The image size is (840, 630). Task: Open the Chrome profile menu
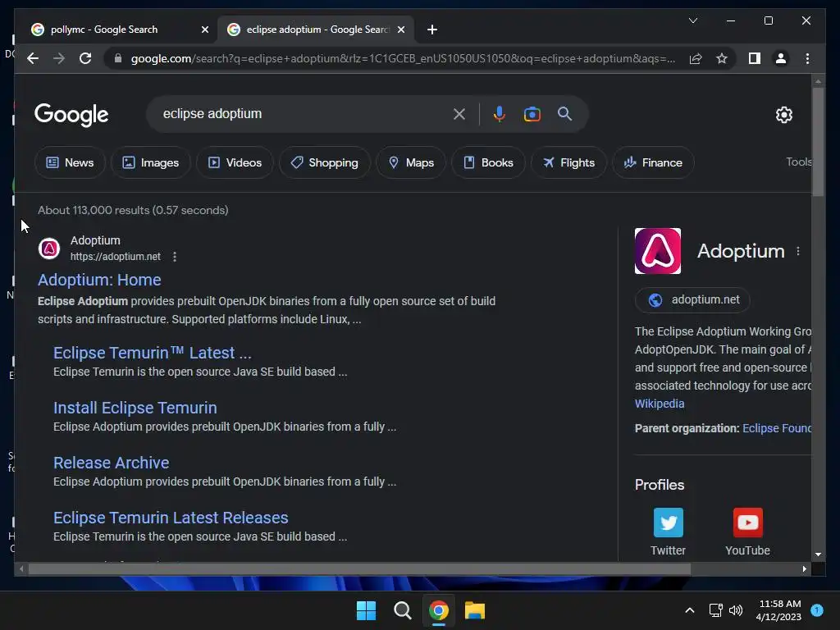781,58
